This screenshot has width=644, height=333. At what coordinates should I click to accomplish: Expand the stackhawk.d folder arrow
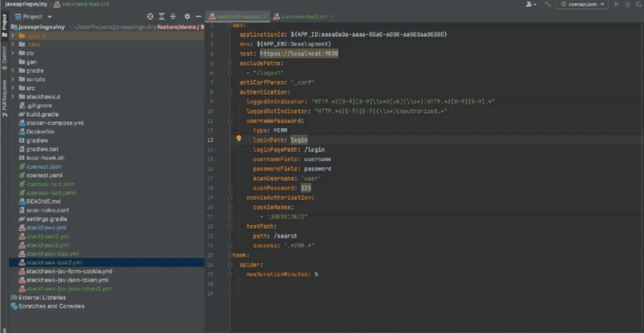[x=13, y=97]
